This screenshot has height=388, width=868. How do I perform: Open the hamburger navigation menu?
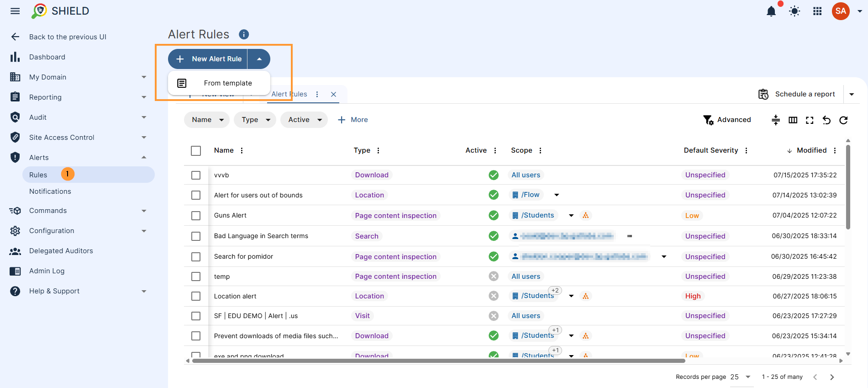point(15,11)
